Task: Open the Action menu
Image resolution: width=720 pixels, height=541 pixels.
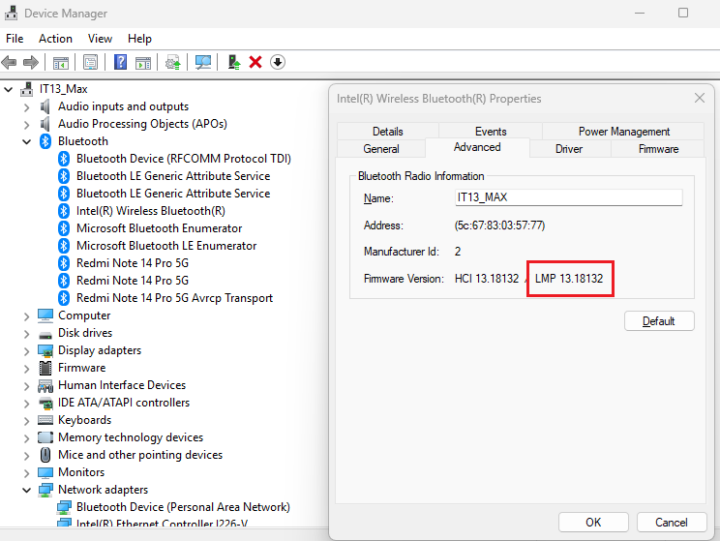Action: coord(56,39)
